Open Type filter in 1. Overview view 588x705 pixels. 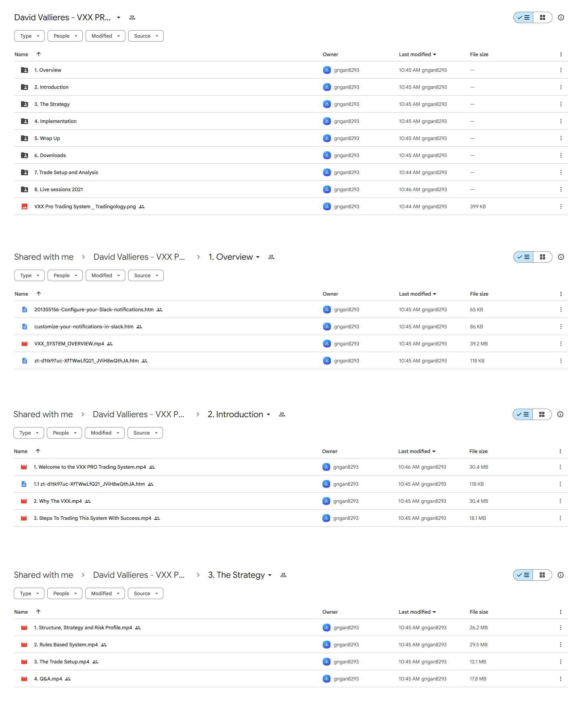point(29,275)
